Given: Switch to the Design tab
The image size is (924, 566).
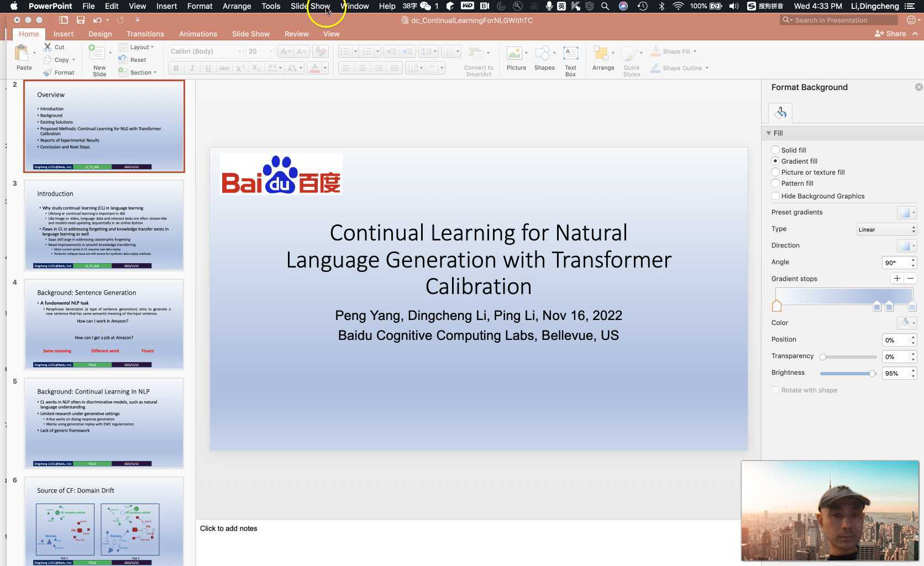Looking at the screenshot, I should 100,34.
